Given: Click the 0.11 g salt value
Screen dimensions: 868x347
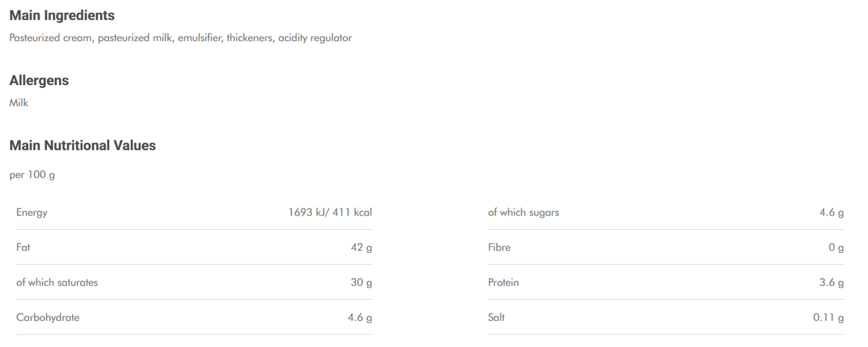Looking at the screenshot, I should tap(828, 318).
